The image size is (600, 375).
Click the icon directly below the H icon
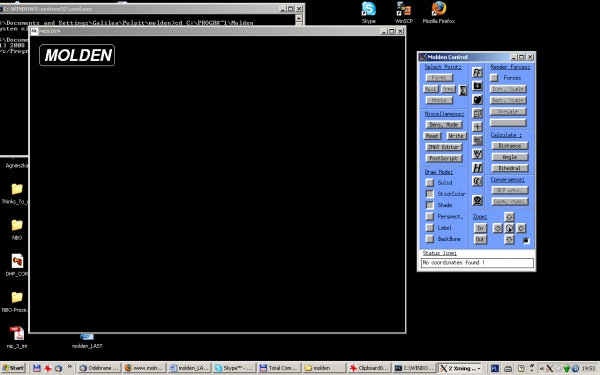(x=477, y=181)
